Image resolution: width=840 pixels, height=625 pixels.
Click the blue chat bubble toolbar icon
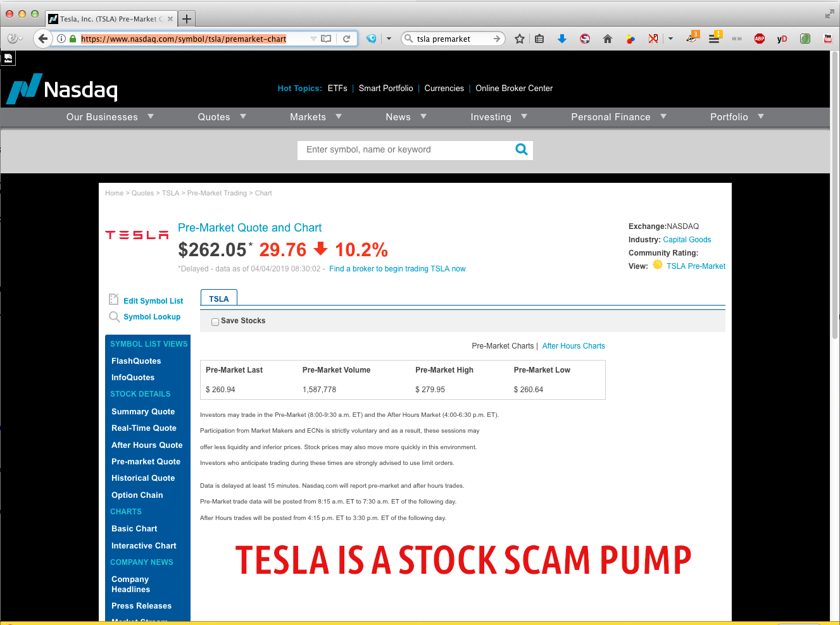click(x=372, y=39)
